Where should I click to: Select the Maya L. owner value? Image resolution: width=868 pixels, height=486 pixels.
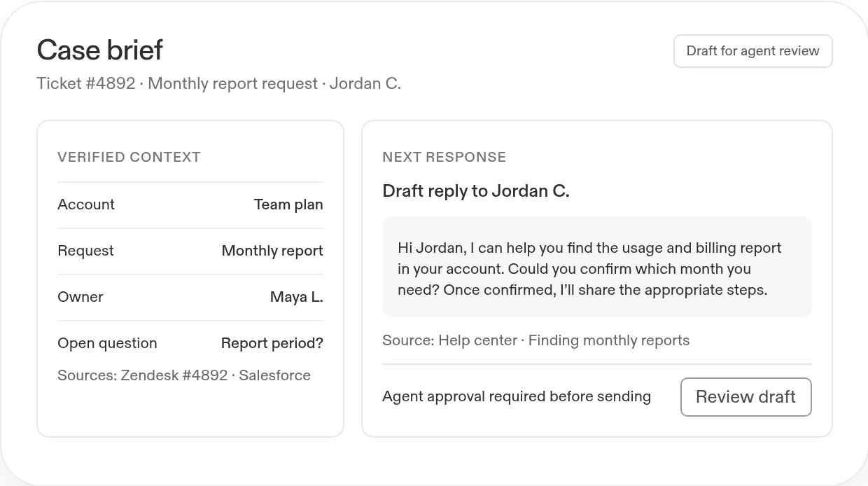click(x=297, y=297)
